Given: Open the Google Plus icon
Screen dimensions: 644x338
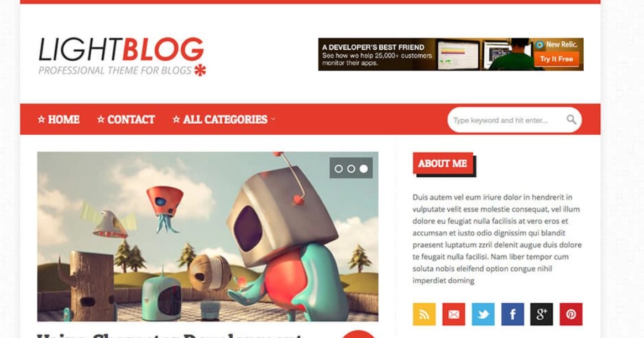Looking at the screenshot, I should click(541, 314).
